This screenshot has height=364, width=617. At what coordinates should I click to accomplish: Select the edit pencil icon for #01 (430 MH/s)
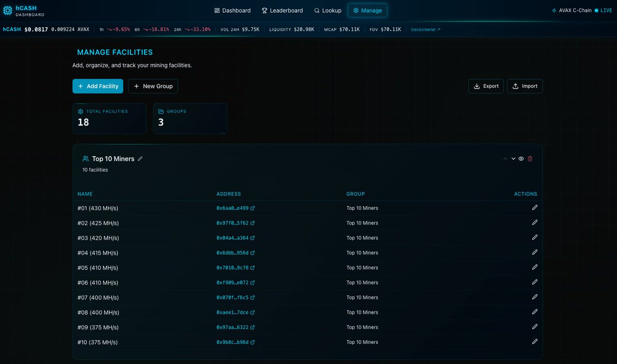535,207
